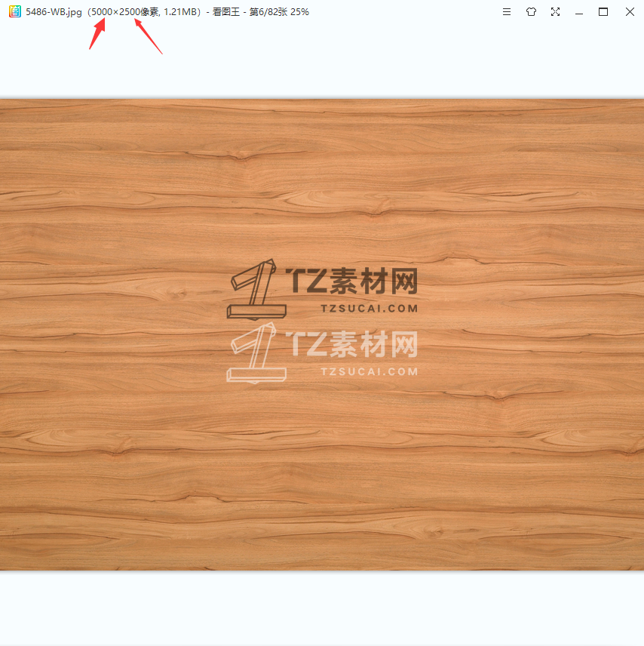Maximize the image viewer window

603,12
